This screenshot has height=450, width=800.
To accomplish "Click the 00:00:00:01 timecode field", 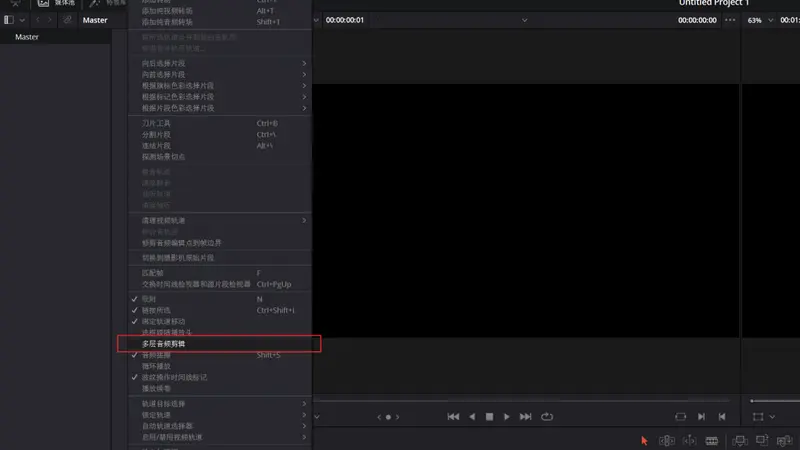I will pos(345,20).
